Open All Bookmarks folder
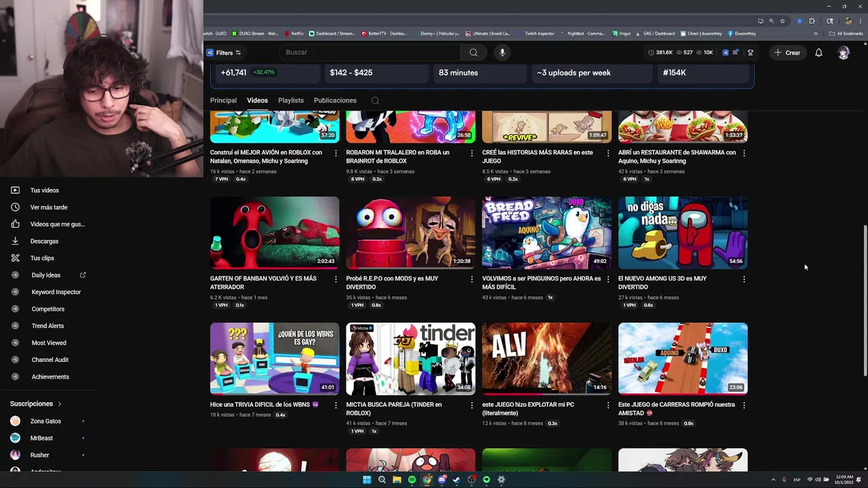 (x=846, y=33)
